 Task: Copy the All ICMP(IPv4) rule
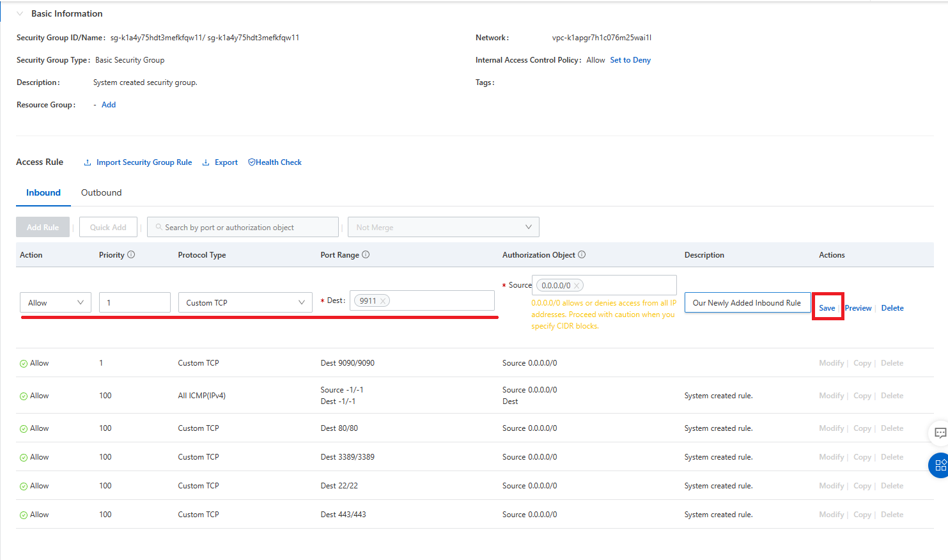pyautogui.click(x=862, y=396)
